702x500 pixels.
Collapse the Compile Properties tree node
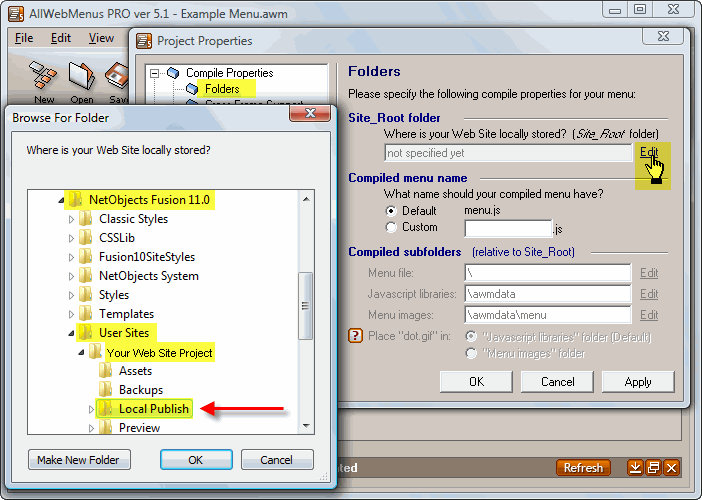[154, 73]
